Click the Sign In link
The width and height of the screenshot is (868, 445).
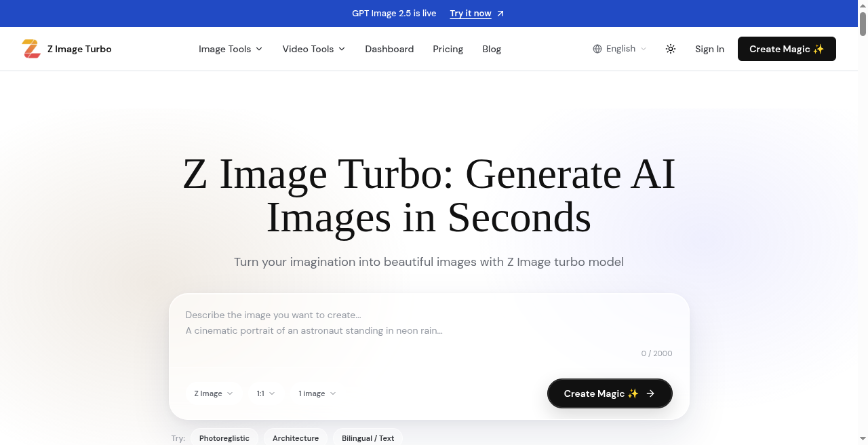coord(709,49)
